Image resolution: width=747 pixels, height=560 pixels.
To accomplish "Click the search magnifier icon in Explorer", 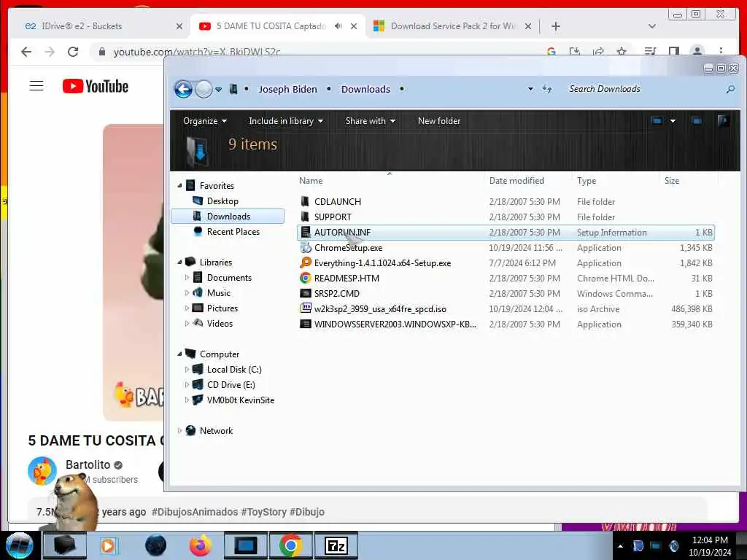I will [x=730, y=89].
